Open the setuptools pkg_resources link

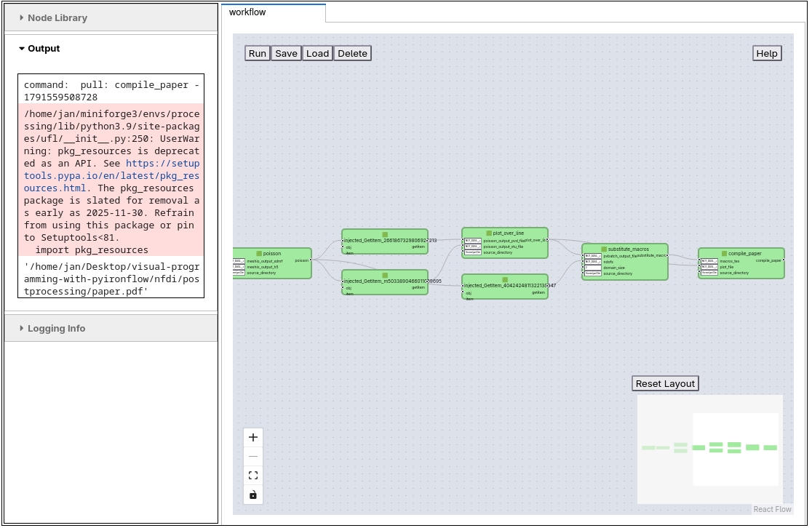click(111, 176)
